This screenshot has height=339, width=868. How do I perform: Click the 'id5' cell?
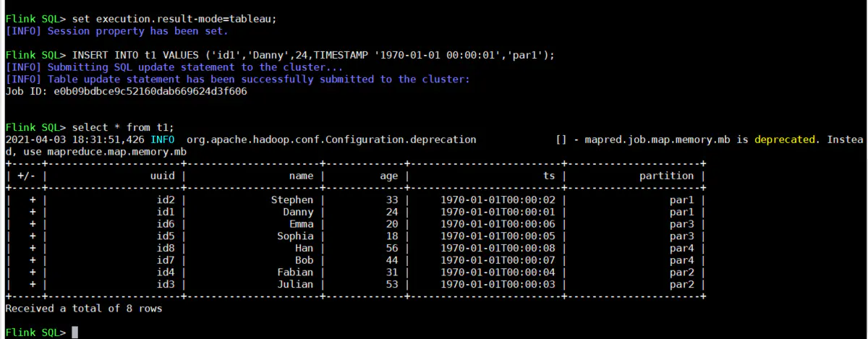click(x=167, y=236)
